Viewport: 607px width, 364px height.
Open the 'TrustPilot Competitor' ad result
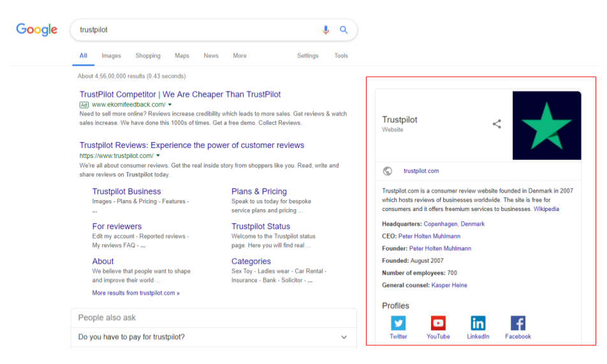point(180,94)
